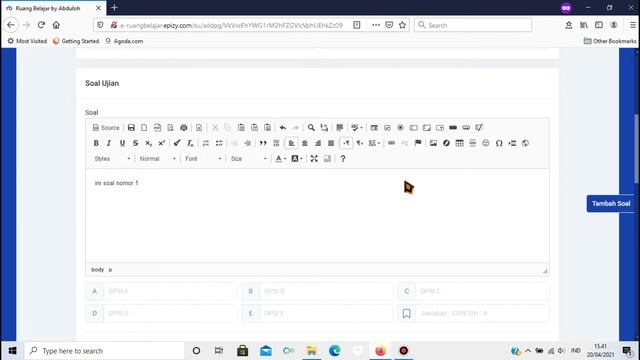640x360 pixels.
Task: Insert a radio button form field icon
Action: 400,128
